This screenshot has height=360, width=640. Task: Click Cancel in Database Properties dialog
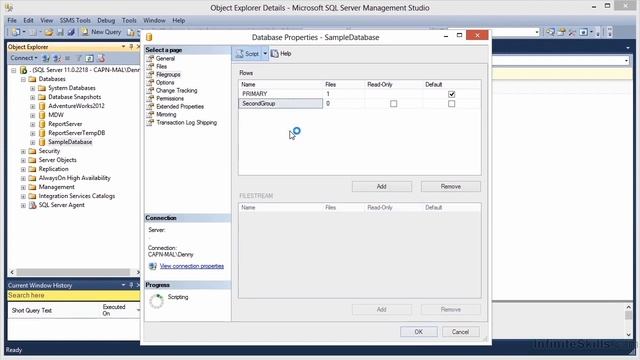tap(460, 332)
